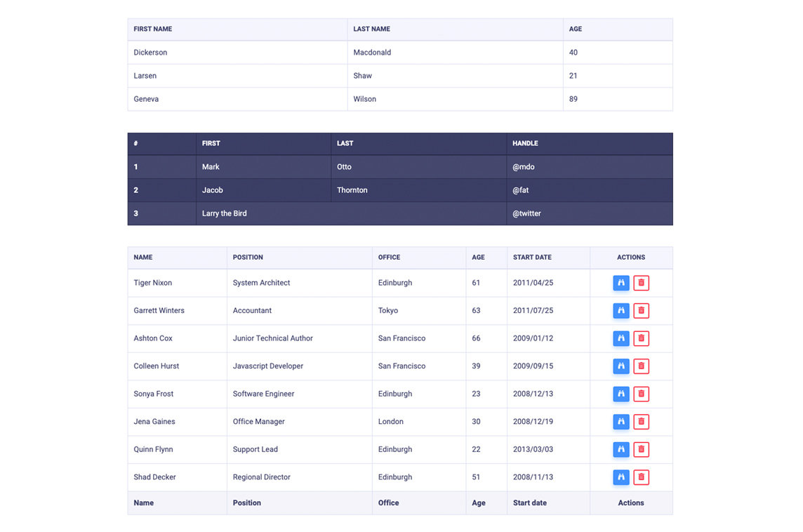Click the binoculars icon for Garrett Winters
This screenshot has width=803, height=532.
click(x=620, y=310)
